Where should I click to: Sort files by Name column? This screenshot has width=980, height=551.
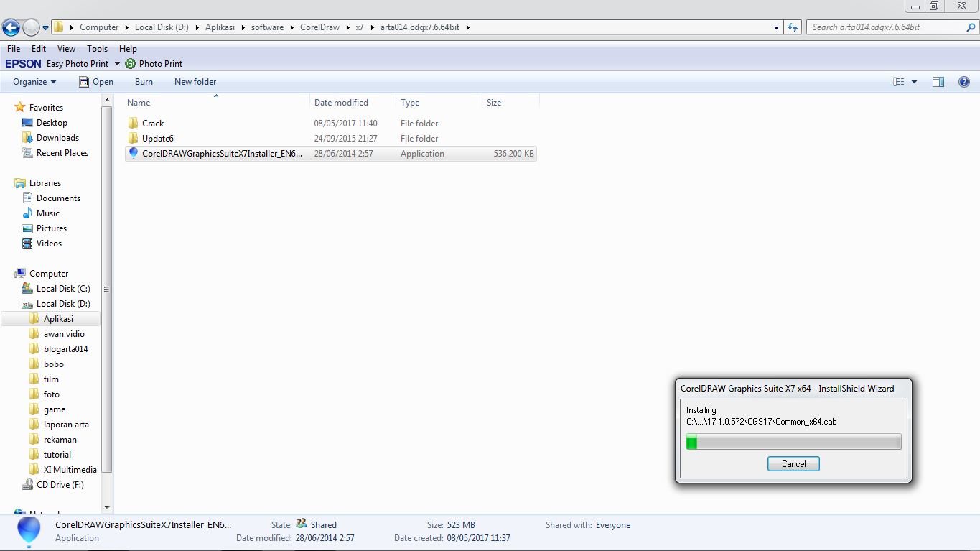[217, 103]
